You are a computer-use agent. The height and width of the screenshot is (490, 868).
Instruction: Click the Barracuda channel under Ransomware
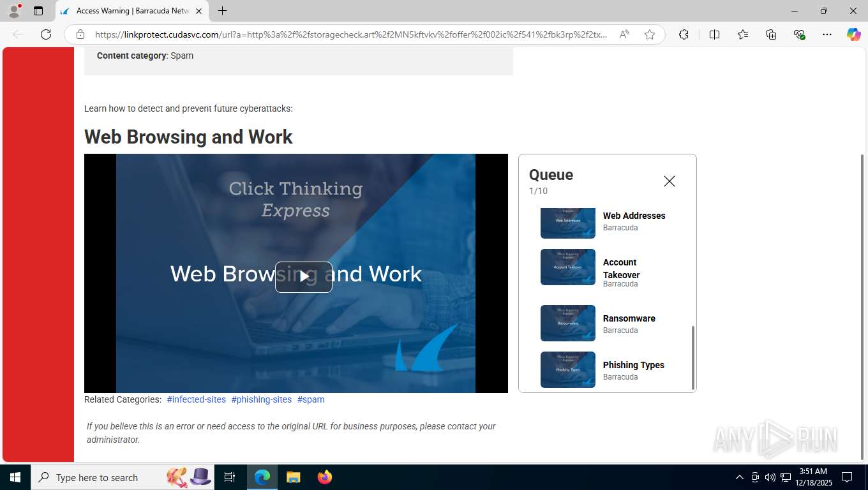620,330
